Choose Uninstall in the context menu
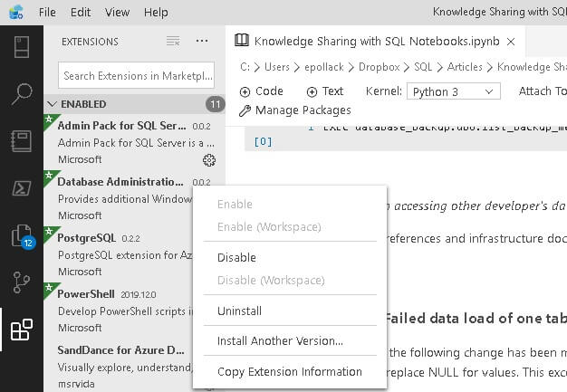This screenshot has width=567, height=392. coord(239,311)
